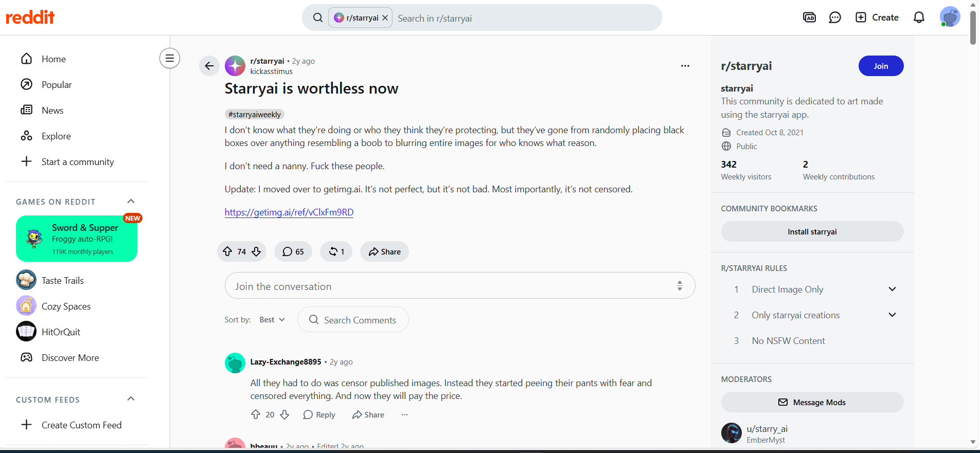The height and width of the screenshot is (453, 980).
Task: Collapse the sidebar with hamburger button
Action: 170,58
